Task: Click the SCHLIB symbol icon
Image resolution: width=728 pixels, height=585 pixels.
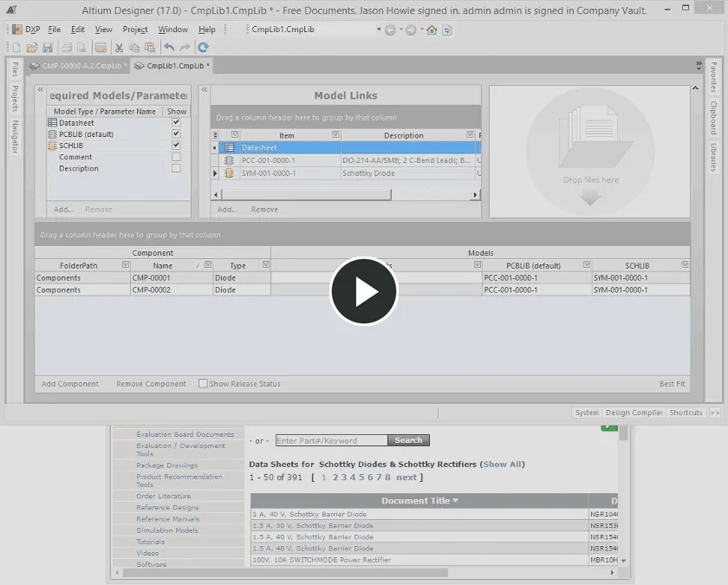Action: coord(53,146)
